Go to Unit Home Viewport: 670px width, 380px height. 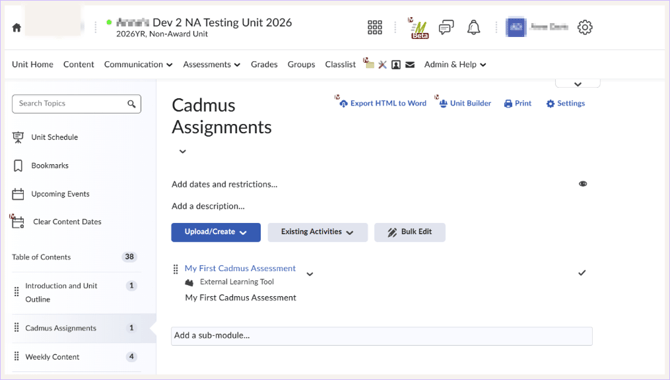point(32,65)
